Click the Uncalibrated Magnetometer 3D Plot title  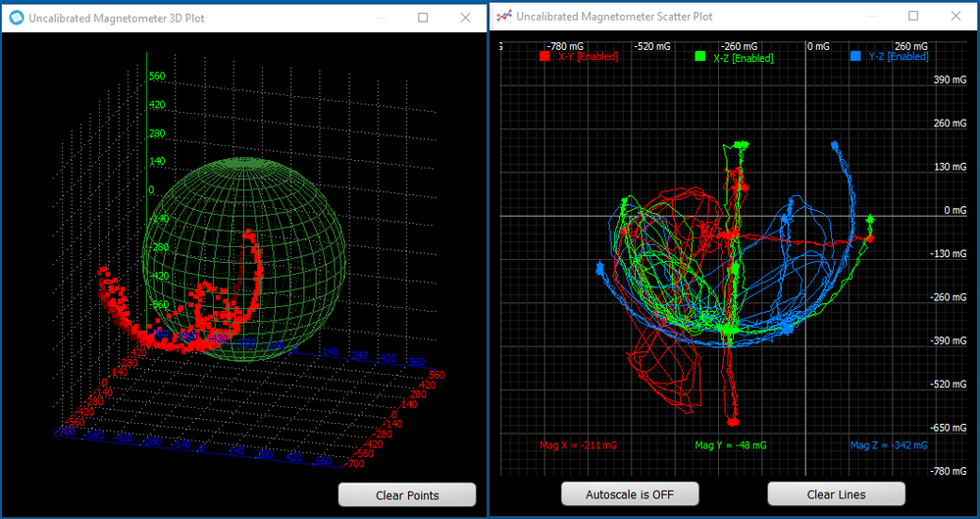pyautogui.click(x=117, y=18)
